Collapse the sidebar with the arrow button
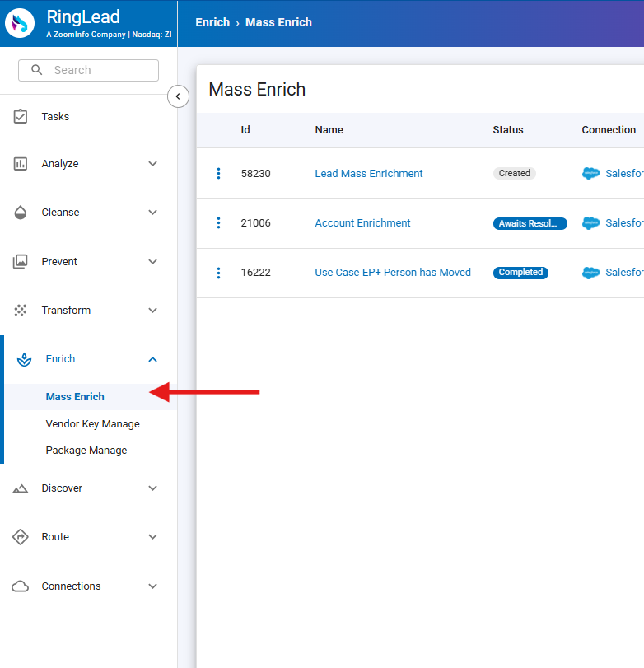Image resolution: width=644 pixels, height=668 pixels. 178,96
